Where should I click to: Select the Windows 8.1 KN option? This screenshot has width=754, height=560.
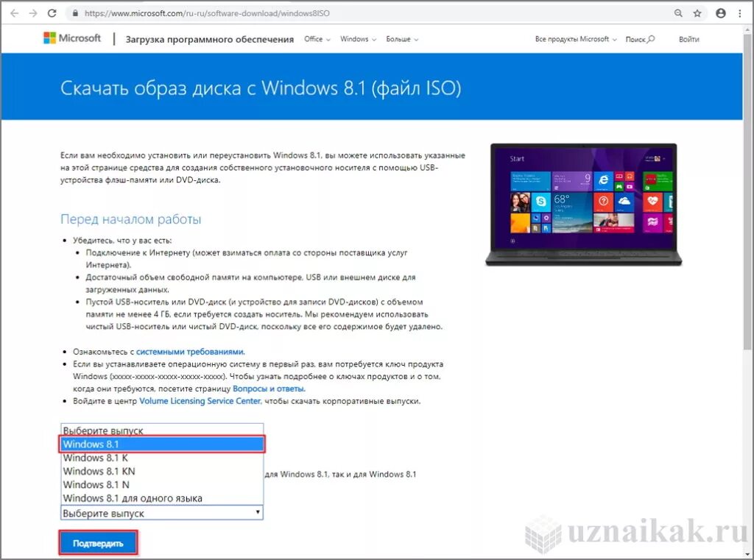[x=162, y=471]
